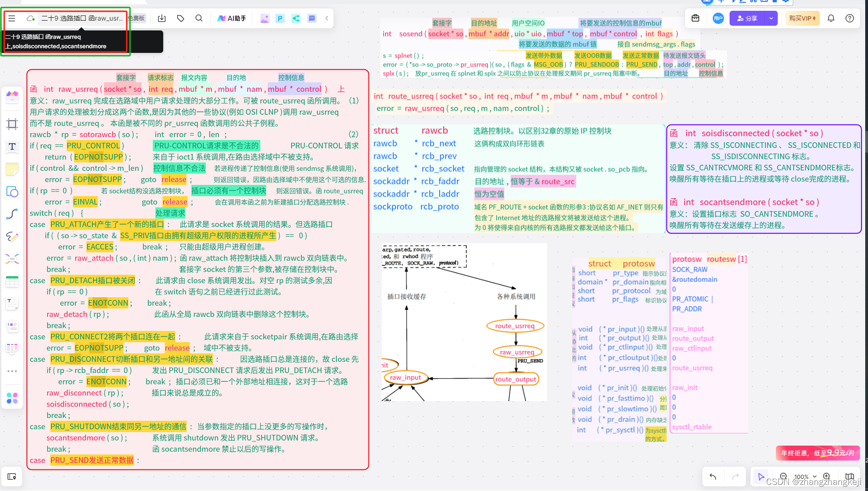Select the multi-page cards tool

[x=12, y=326]
